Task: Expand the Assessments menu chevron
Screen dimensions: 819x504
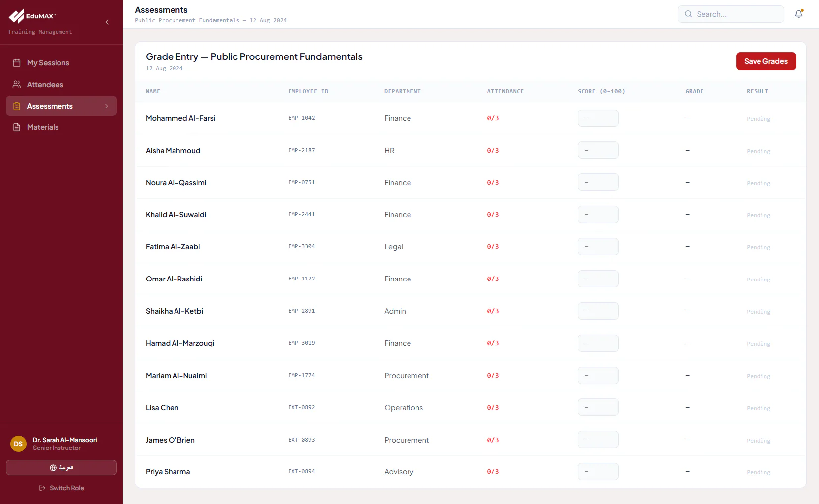Action: click(x=106, y=106)
